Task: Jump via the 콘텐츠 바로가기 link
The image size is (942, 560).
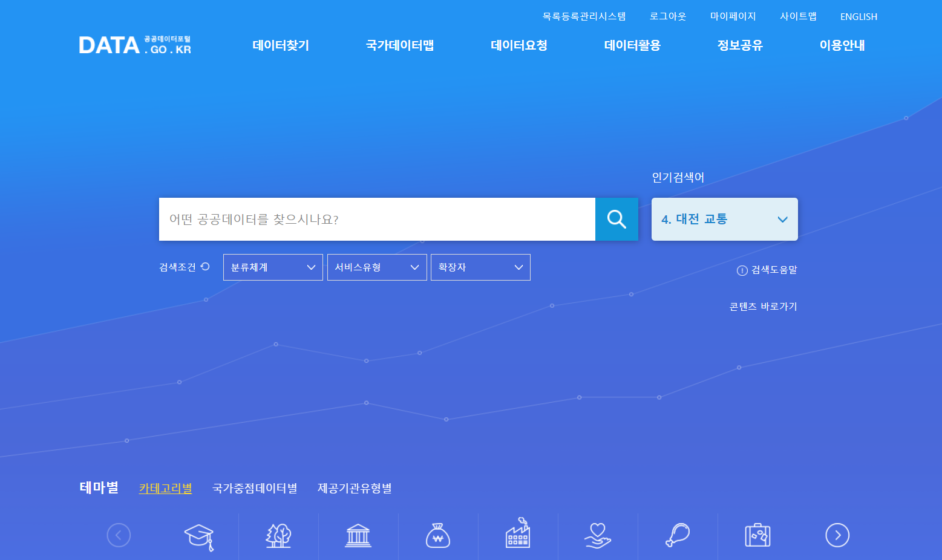Action: pyautogui.click(x=764, y=307)
